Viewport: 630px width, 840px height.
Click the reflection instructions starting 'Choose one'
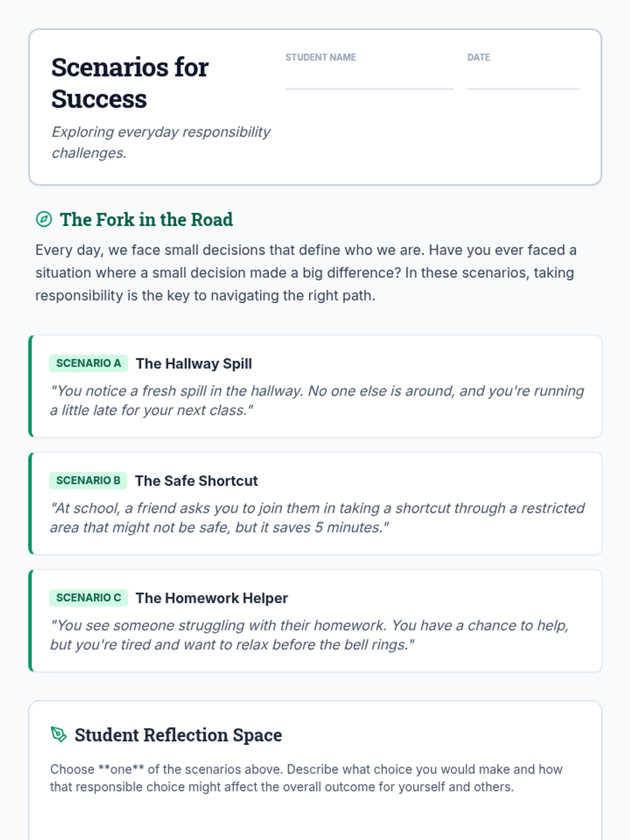click(306, 778)
